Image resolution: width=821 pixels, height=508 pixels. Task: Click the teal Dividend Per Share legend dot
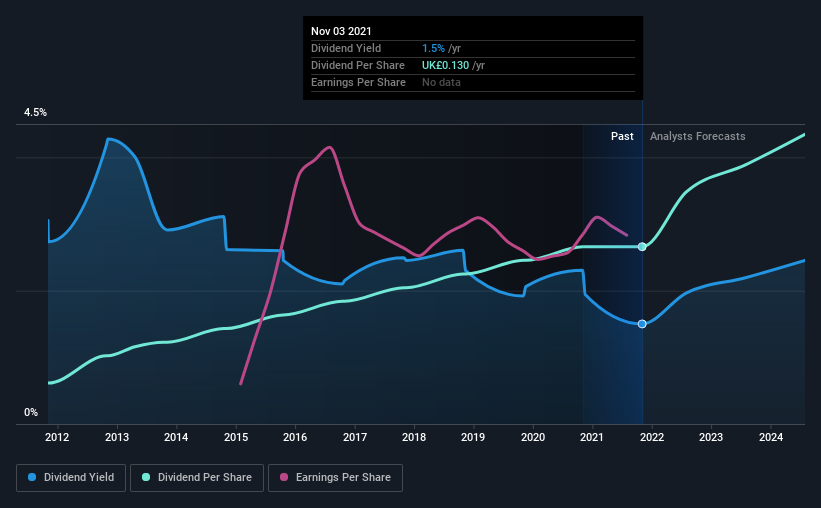coord(146,477)
